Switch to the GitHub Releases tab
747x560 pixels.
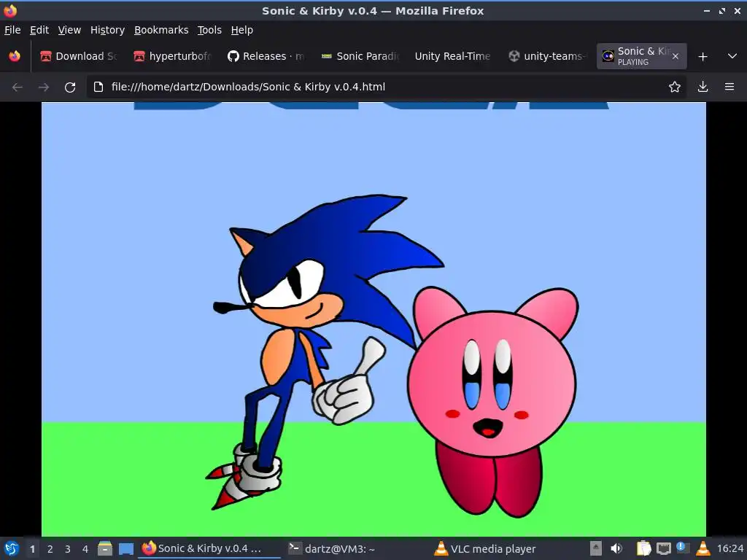click(266, 56)
